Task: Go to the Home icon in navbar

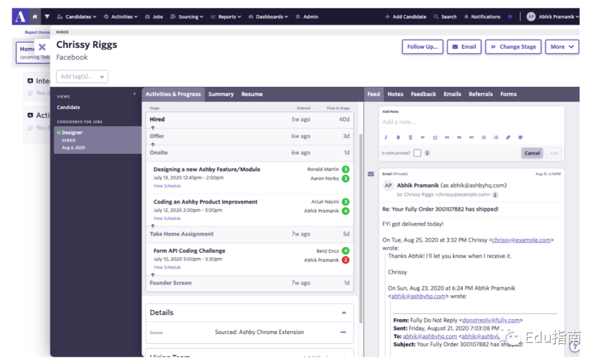Action: click(x=35, y=17)
